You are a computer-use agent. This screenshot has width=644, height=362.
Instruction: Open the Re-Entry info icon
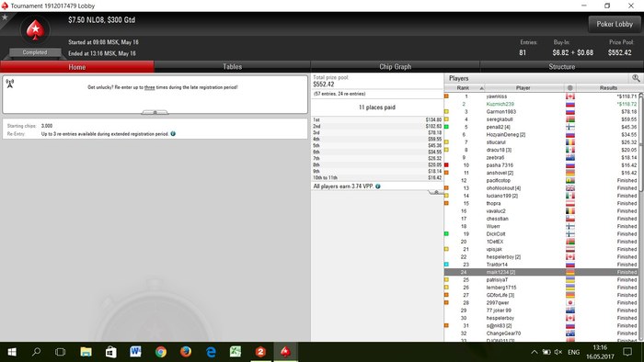173,133
